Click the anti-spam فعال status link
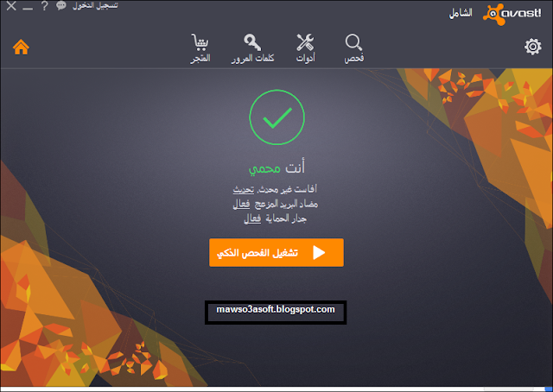The image size is (553, 392). [x=242, y=204]
